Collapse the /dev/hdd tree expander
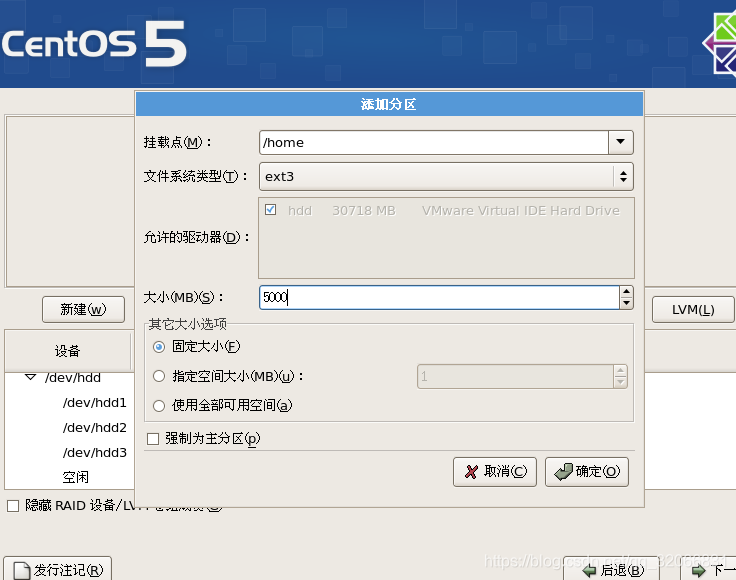Screen dimensions: 736x580 click(x=31, y=377)
